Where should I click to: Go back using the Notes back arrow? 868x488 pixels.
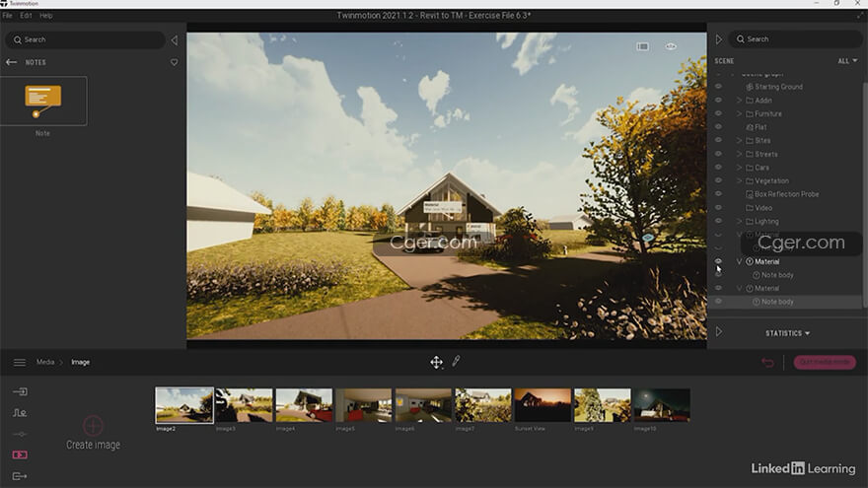coord(11,62)
